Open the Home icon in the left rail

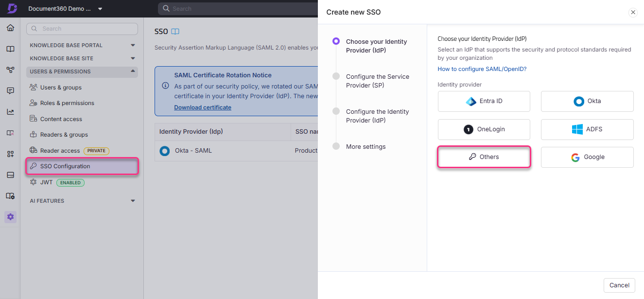pyautogui.click(x=10, y=28)
